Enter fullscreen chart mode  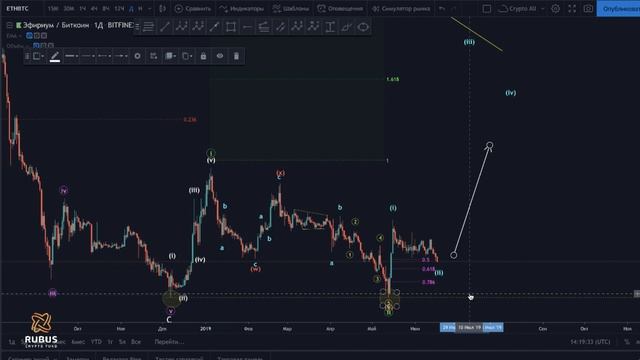pos(572,9)
